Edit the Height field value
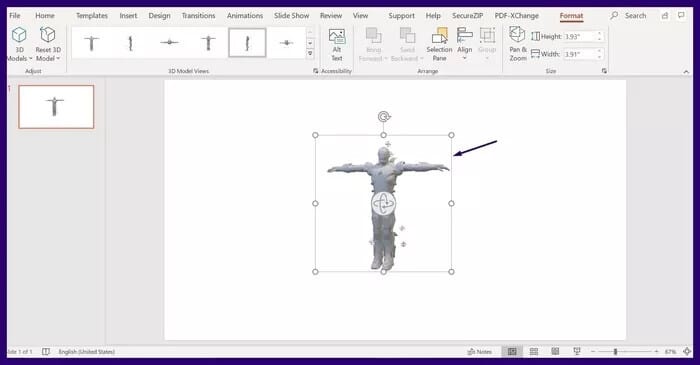The width and height of the screenshot is (700, 365). tap(579, 37)
